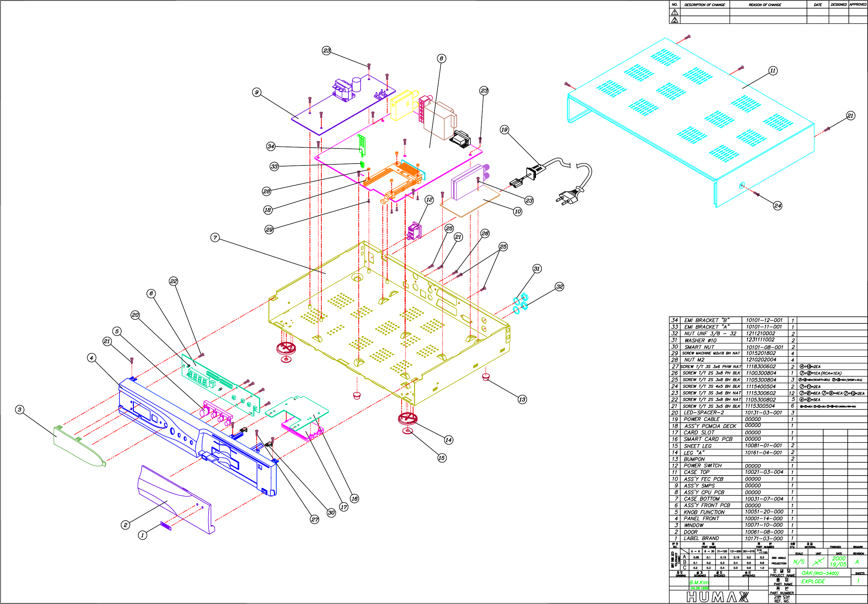
Task: Click the balloon callout numbered 3
Action: pyautogui.click(x=20, y=410)
